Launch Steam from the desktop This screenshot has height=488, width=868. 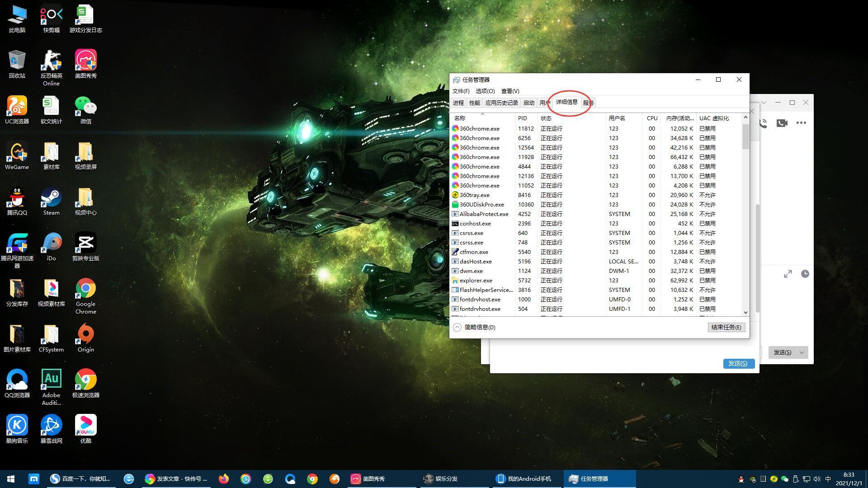[51, 202]
